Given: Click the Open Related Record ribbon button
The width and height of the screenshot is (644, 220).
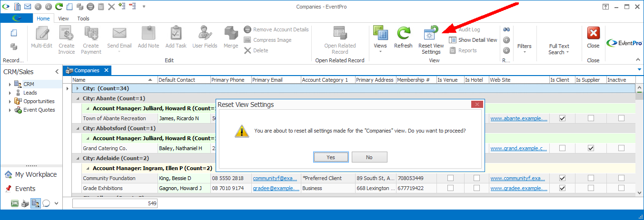Looking at the screenshot, I should point(340,40).
